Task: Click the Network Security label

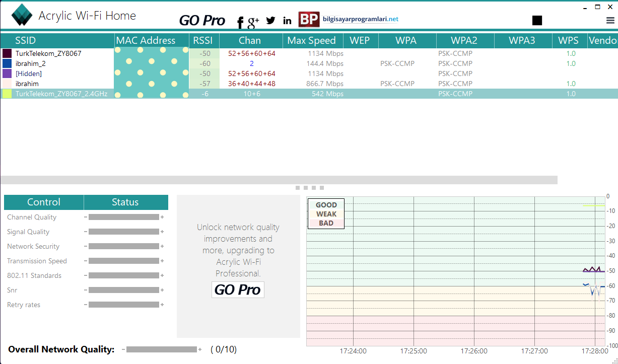Action: point(33,246)
